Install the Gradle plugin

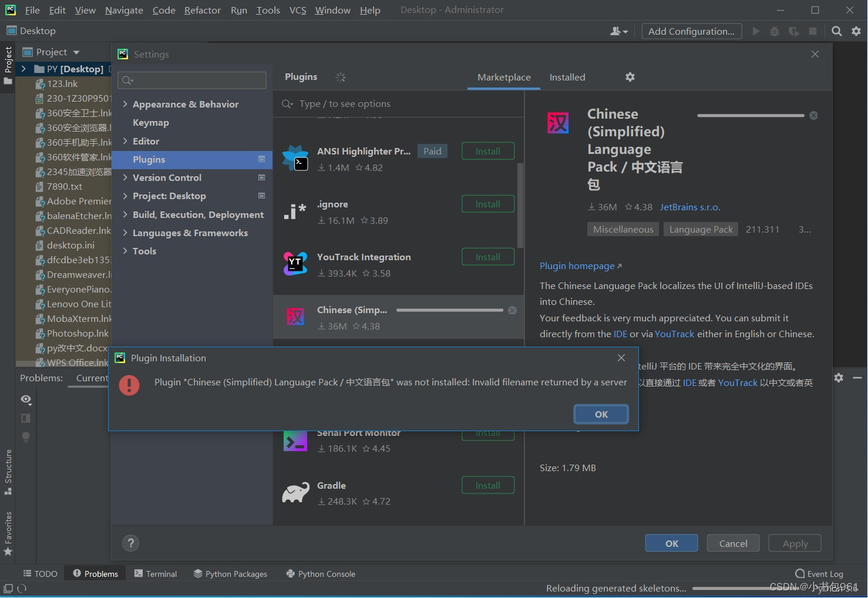[488, 485]
